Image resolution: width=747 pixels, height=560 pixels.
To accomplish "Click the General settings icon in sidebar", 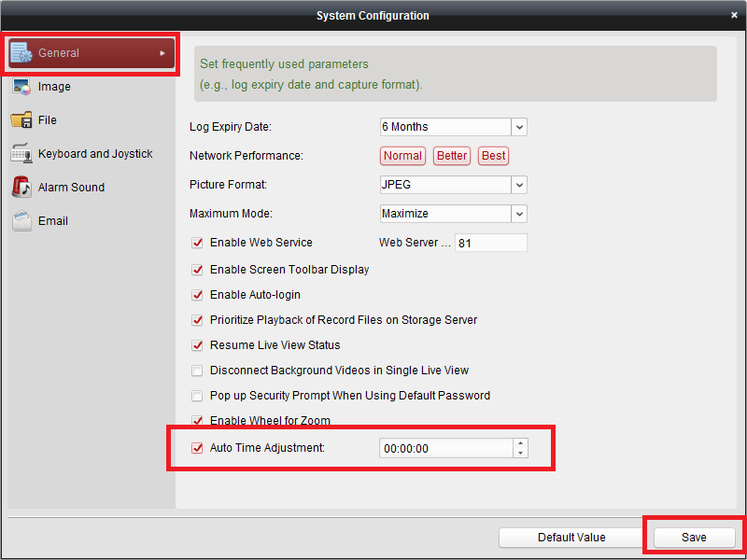I will (21, 53).
